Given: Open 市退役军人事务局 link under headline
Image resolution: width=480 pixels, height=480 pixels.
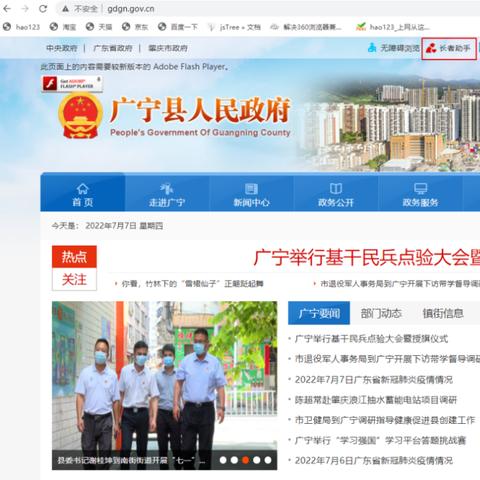Looking at the screenshot, I should tap(400, 284).
